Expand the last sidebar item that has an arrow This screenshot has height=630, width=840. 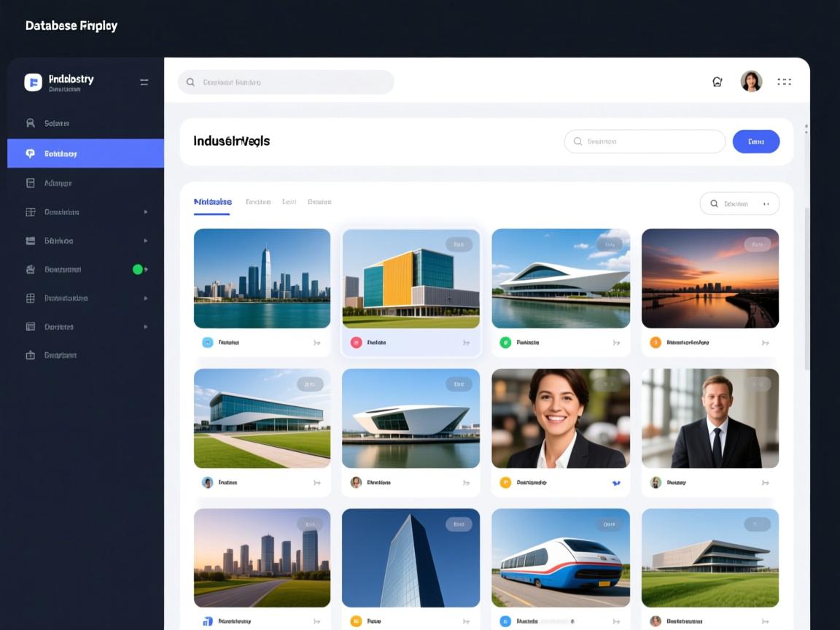pyautogui.click(x=146, y=327)
